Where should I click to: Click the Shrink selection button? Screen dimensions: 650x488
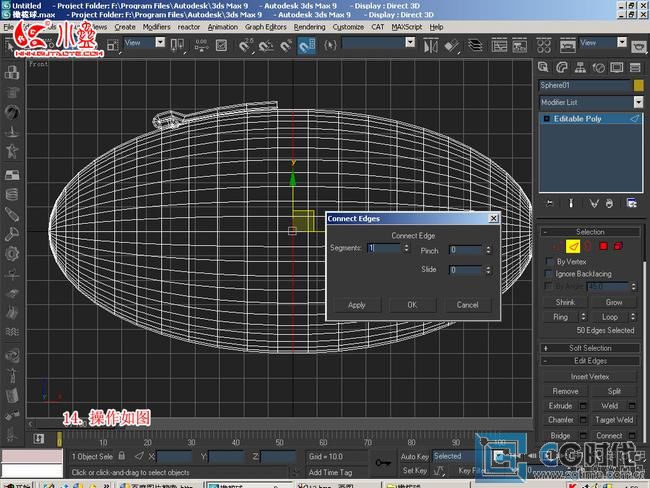coord(565,302)
